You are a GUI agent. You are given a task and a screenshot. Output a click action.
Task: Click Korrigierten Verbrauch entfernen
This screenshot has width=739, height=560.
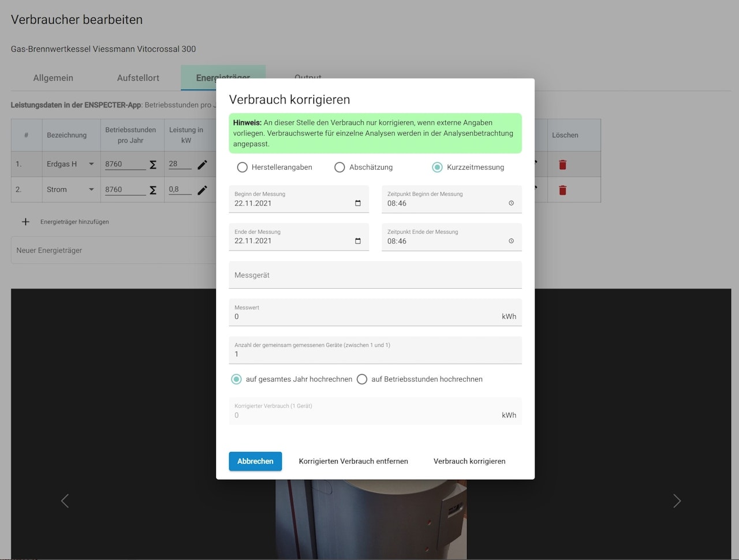click(353, 461)
